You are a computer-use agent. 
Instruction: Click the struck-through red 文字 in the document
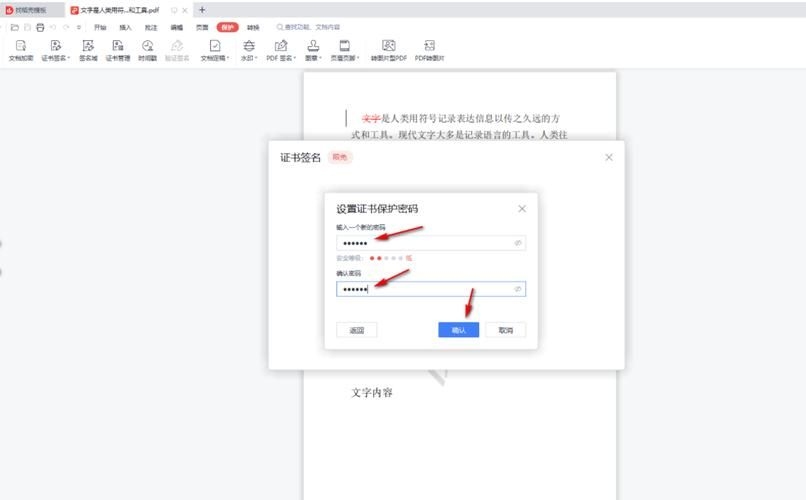pyautogui.click(x=371, y=119)
